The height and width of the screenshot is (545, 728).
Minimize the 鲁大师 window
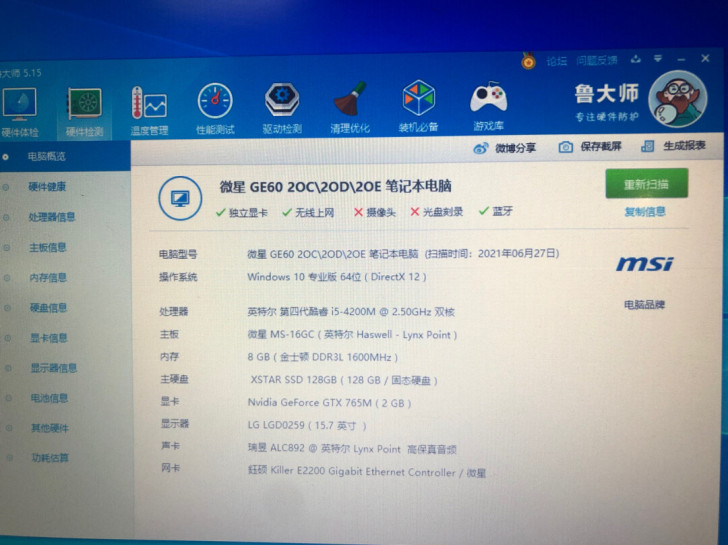coord(681,59)
